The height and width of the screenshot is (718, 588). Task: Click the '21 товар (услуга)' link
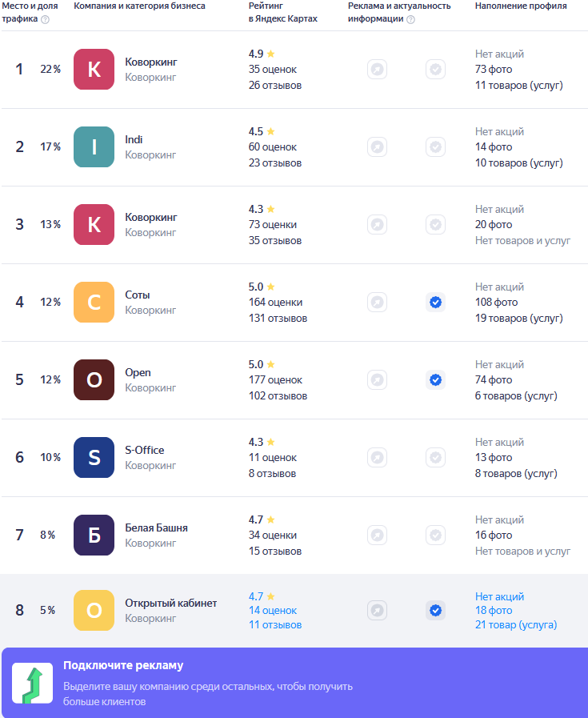point(516,624)
